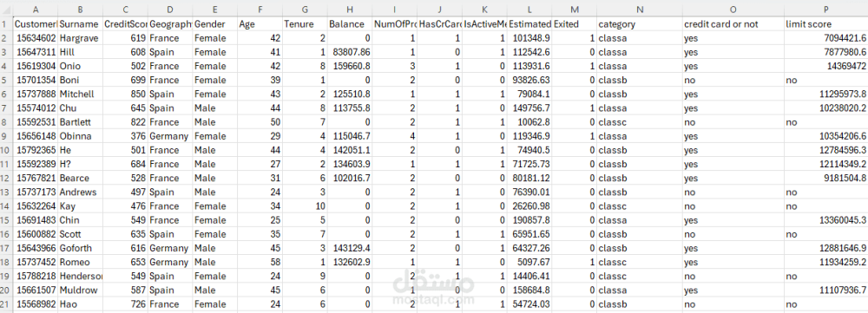The image size is (868, 313).
Task: Click estimated salary 93826.63
Action: 529,80
